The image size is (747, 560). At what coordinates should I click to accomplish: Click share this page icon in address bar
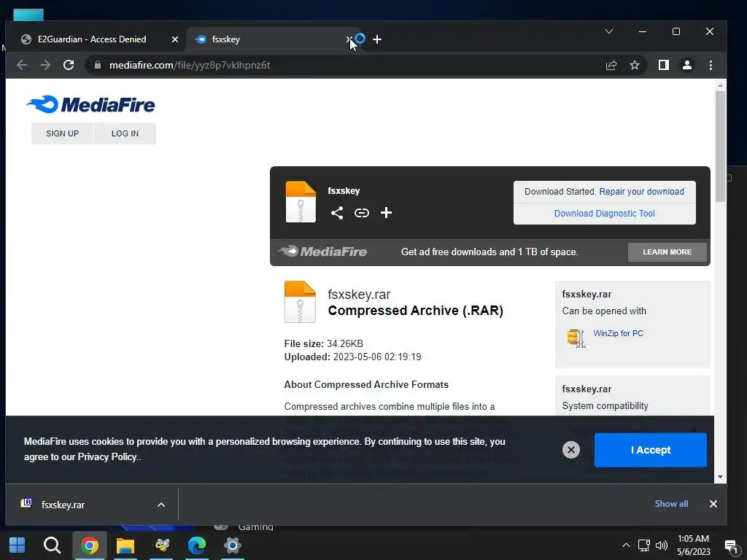click(x=611, y=65)
